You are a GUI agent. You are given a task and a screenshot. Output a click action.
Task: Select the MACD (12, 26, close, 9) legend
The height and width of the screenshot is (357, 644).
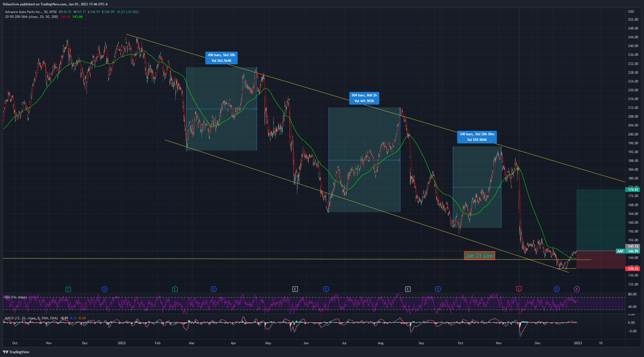[31, 318]
